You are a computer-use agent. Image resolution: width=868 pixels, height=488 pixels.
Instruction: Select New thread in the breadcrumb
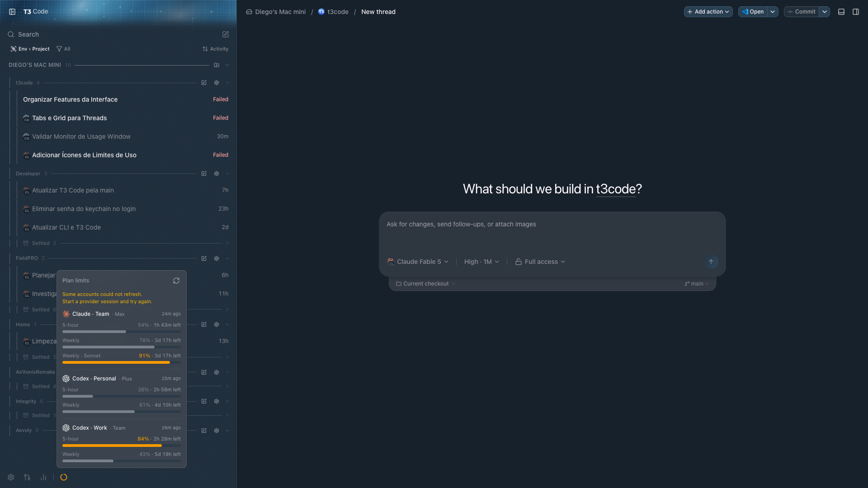pyautogui.click(x=378, y=12)
